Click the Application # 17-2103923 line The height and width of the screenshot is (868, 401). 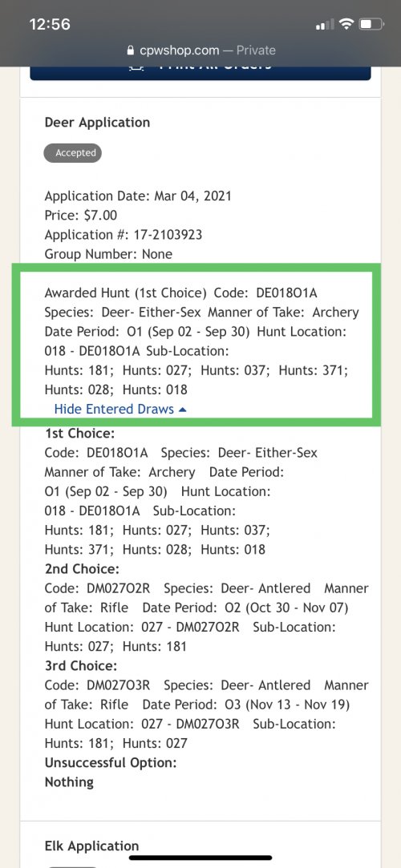(123, 235)
